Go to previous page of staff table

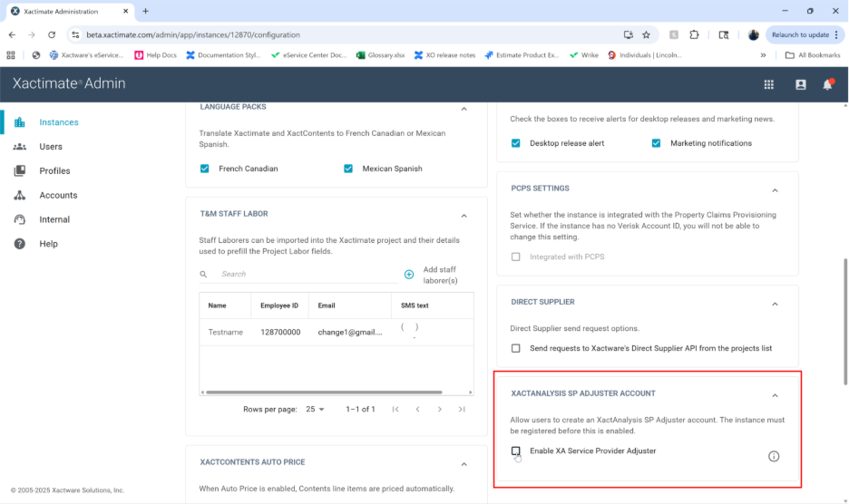point(417,409)
